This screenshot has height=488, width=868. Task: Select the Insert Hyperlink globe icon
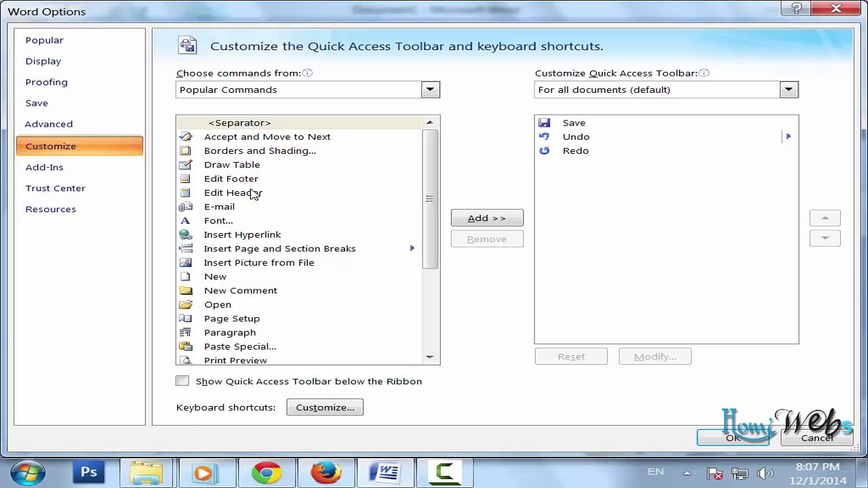185,235
